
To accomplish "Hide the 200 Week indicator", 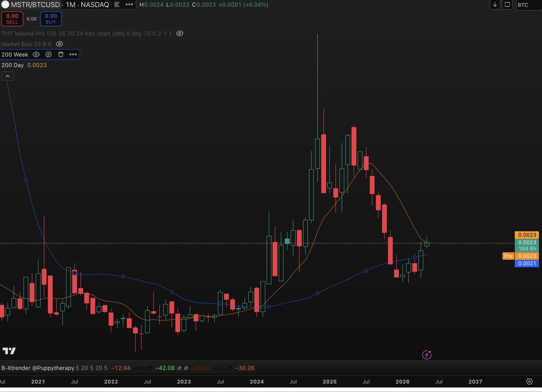I will point(37,55).
